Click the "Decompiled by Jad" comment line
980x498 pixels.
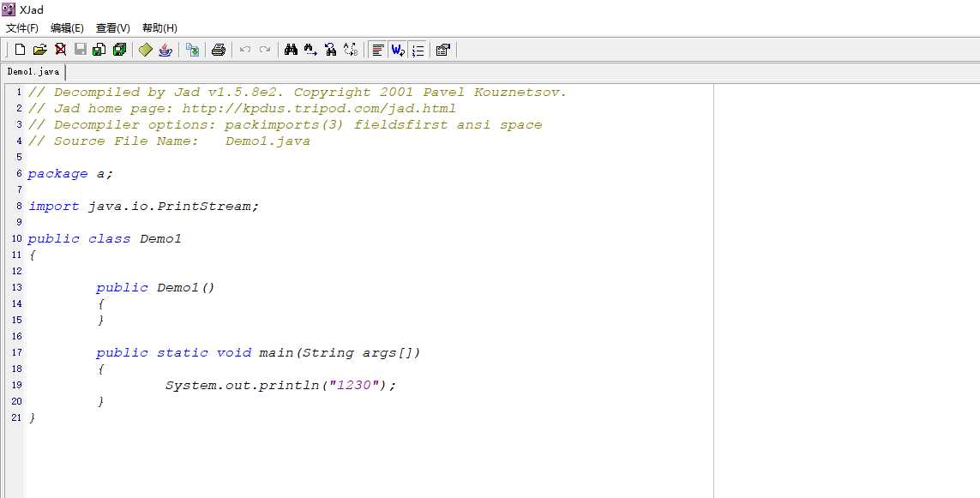coord(297,92)
